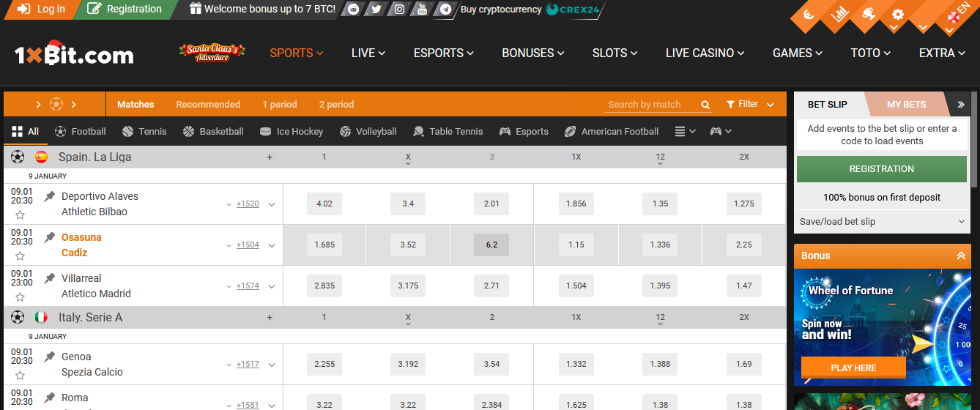
Task: Open the Santa Claus's Adventure promo logo
Action: point(212,53)
